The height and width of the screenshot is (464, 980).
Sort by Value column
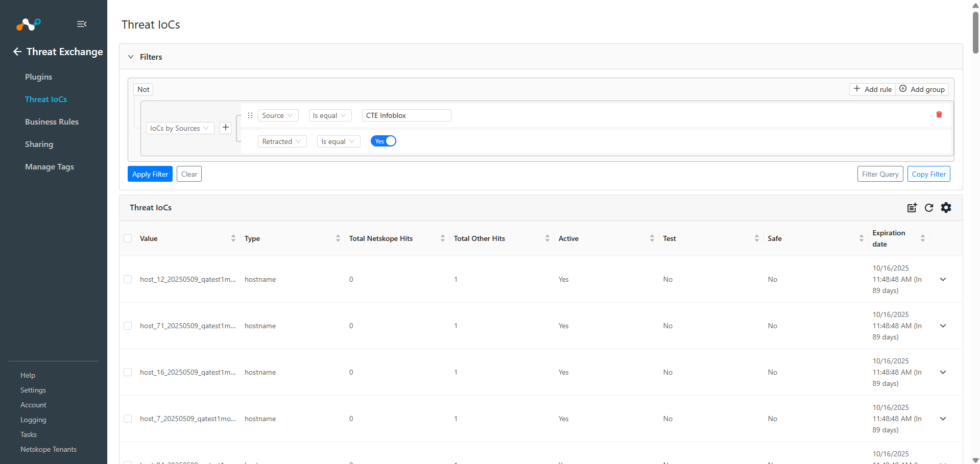coord(233,238)
